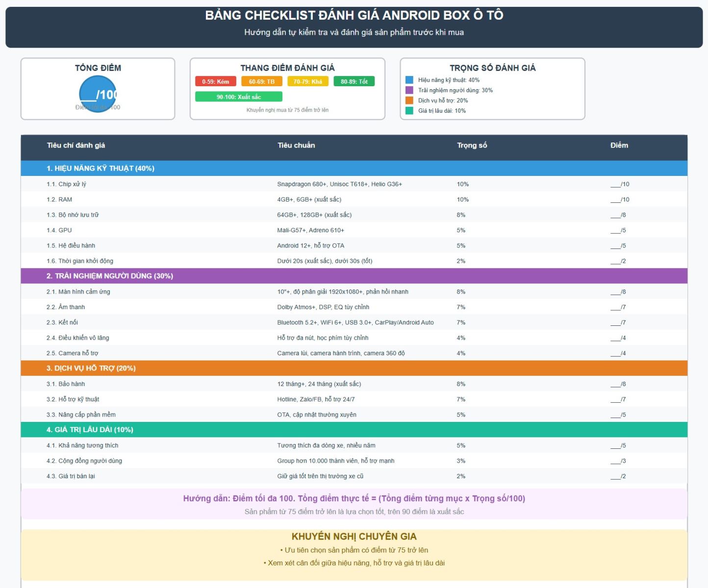Click the 'TỔNG ĐIỂM' card heading
708x588 pixels.
point(98,68)
